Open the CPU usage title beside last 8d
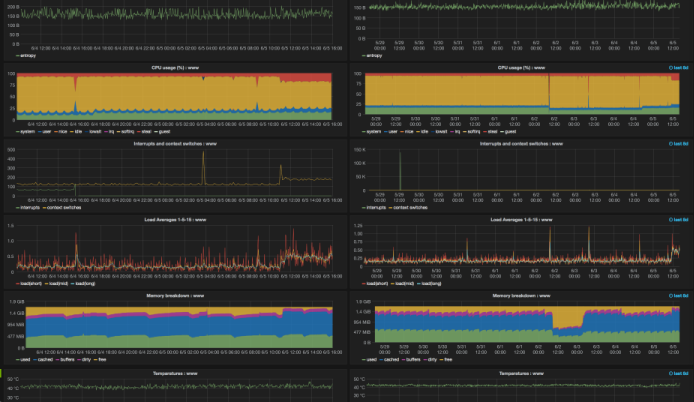The width and height of the screenshot is (694, 402). coord(521,68)
